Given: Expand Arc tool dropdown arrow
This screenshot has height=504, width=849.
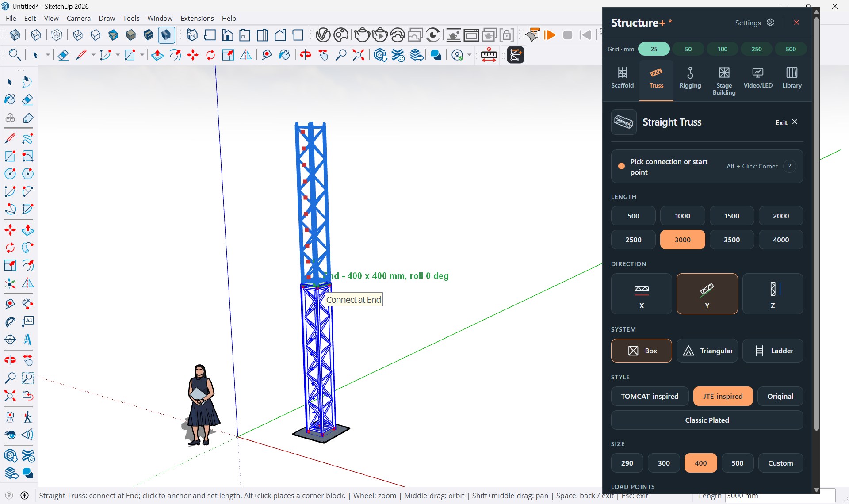Looking at the screenshot, I should (x=118, y=55).
